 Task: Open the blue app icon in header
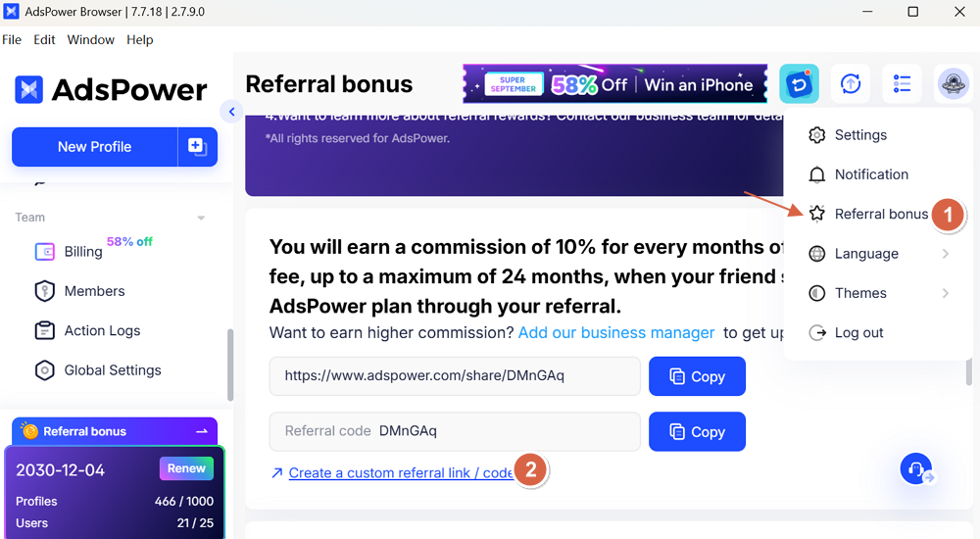click(x=799, y=84)
